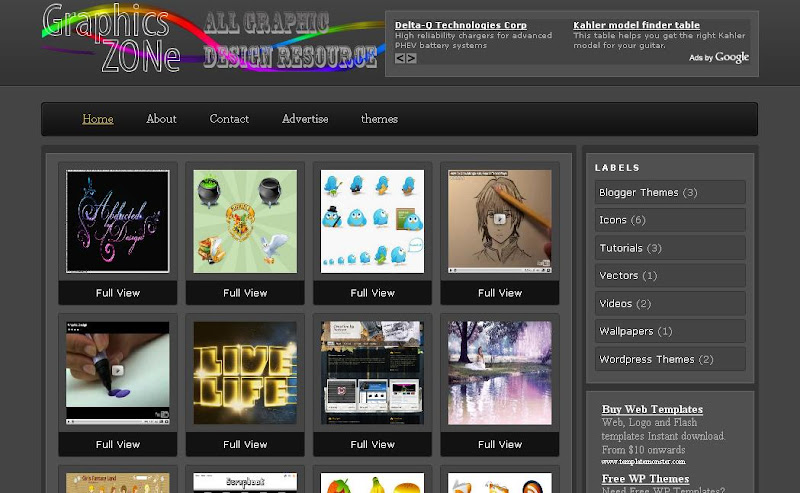Open the Advertise page
The image size is (800, 493).
pos(305,119)
